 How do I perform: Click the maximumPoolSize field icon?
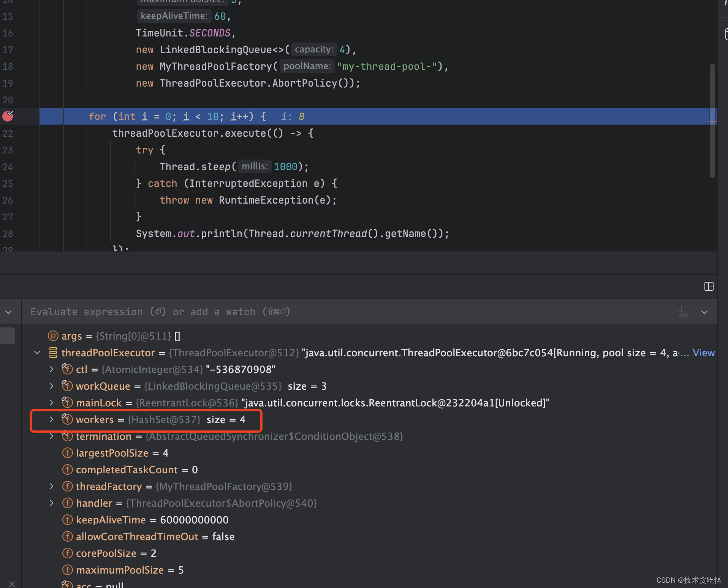(67, 570)
